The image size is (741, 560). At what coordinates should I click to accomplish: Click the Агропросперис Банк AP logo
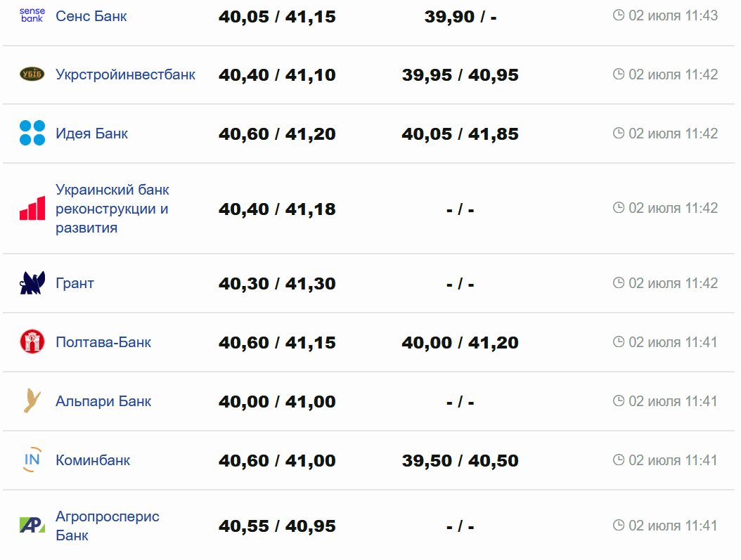pyautogui.click(x=32, y=526)
